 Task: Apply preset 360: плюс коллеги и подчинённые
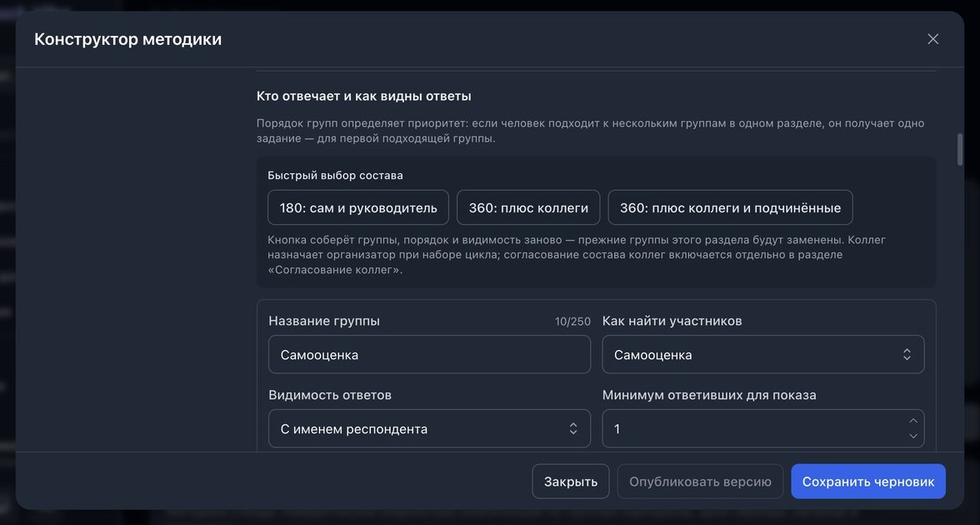coord(730,207)
